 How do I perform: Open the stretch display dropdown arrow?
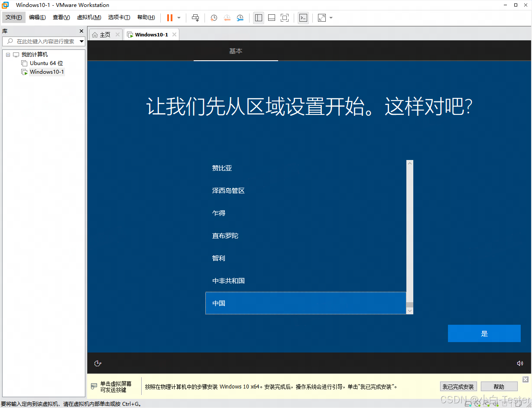(x=331, y=18)
